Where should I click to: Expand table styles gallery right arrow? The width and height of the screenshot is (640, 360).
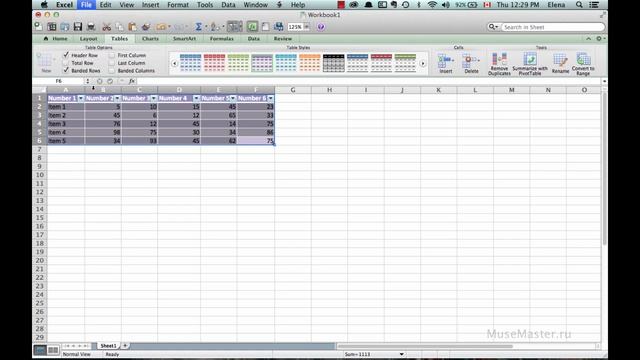pos(423,64)
